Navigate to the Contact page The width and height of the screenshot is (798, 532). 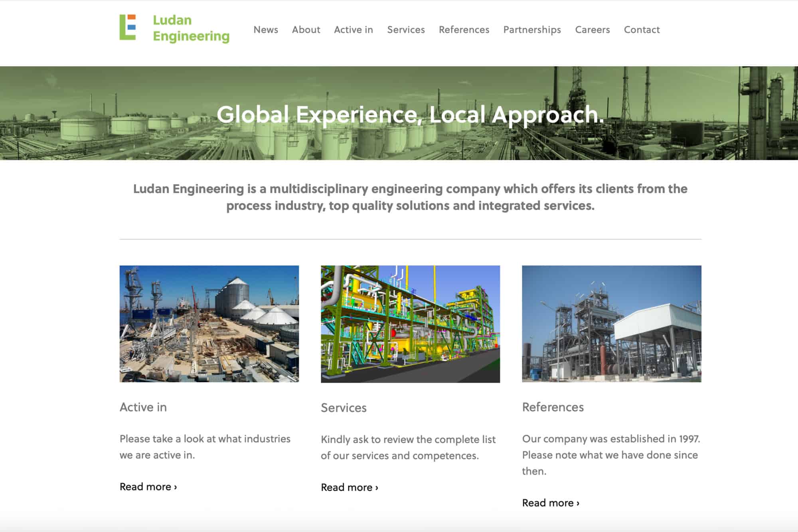642,30
